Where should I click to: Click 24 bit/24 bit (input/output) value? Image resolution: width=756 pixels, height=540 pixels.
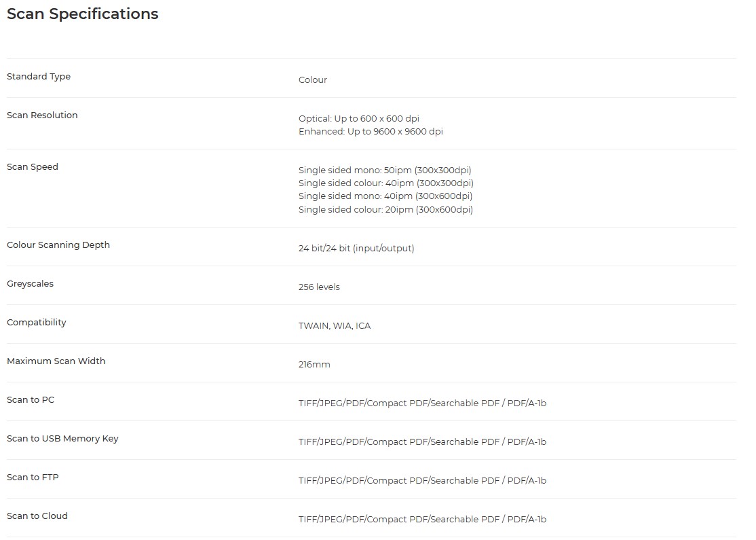356,248
